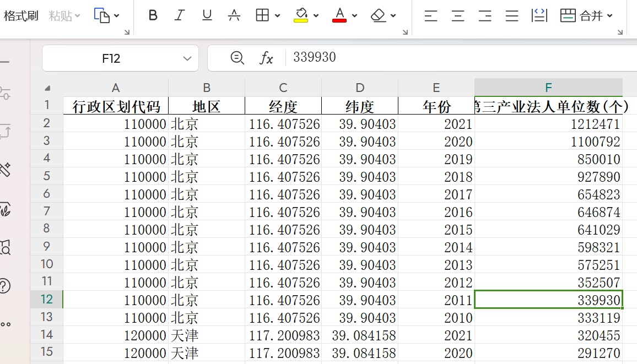The image size is (637, 364).
Task: Apply yellow fill color to cell
Action: pos(301,15)
